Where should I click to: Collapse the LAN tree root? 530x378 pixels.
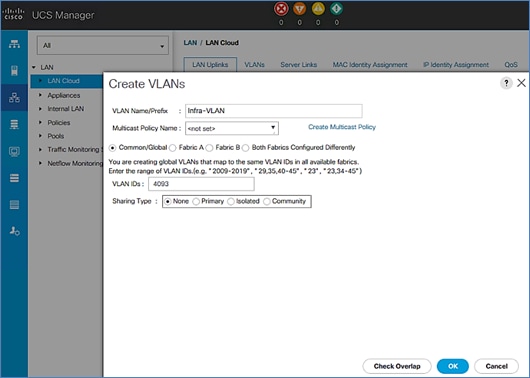coord(34,67)
